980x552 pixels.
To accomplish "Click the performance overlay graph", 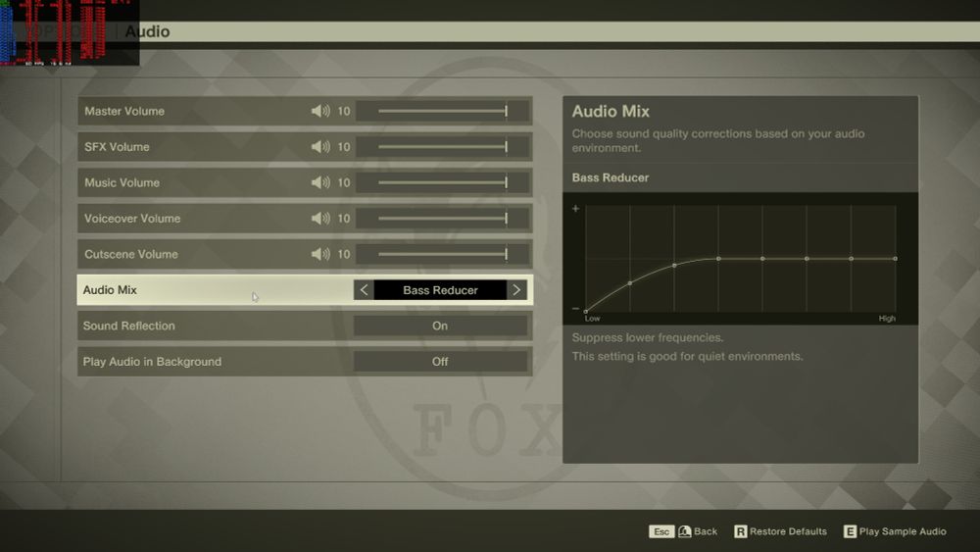I will click(70, 32).
